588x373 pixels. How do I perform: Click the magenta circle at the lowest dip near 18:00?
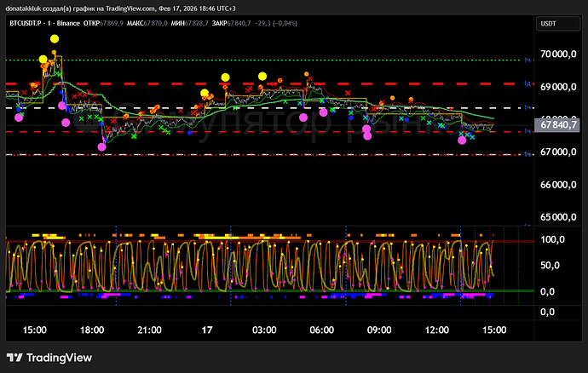(102, 146)
